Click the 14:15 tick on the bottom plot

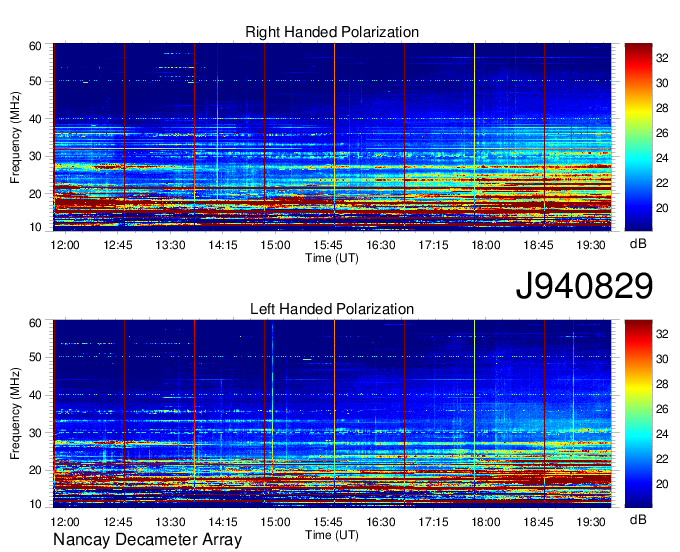(x=223, y=522)
